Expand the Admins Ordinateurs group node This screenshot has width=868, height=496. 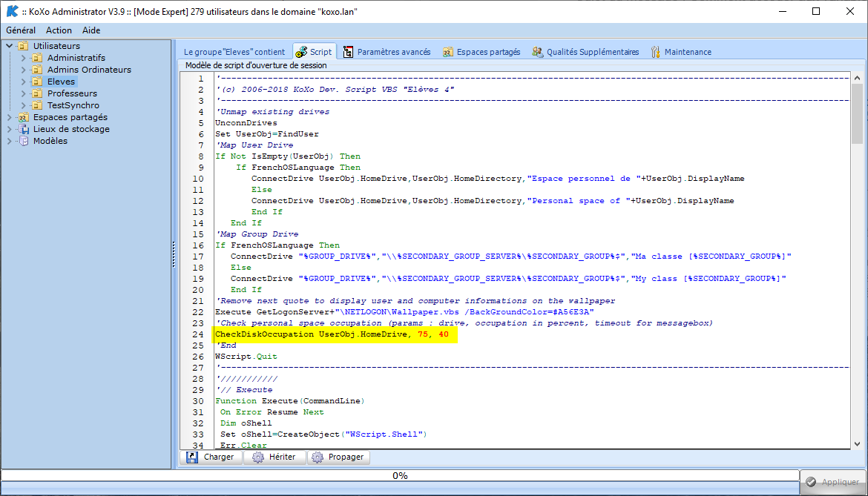pos(23,70)
